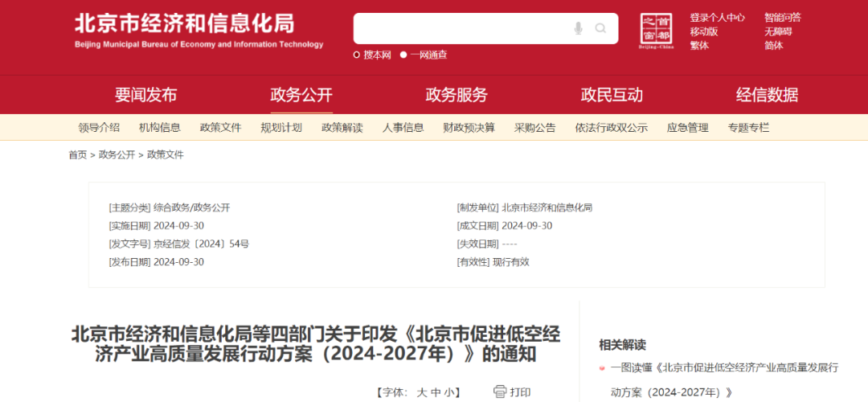Open the 首都之窗 logo link
Image resolution: width=868 pixels, height=402 pixels.
pyautogui.click(x=656, y=31)
